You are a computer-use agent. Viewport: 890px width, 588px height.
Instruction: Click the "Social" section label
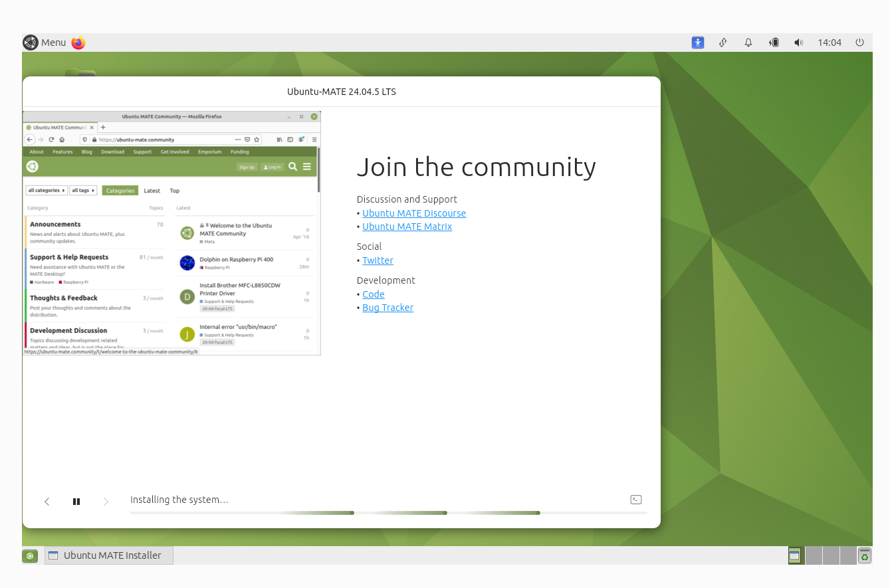click(369, 246)
